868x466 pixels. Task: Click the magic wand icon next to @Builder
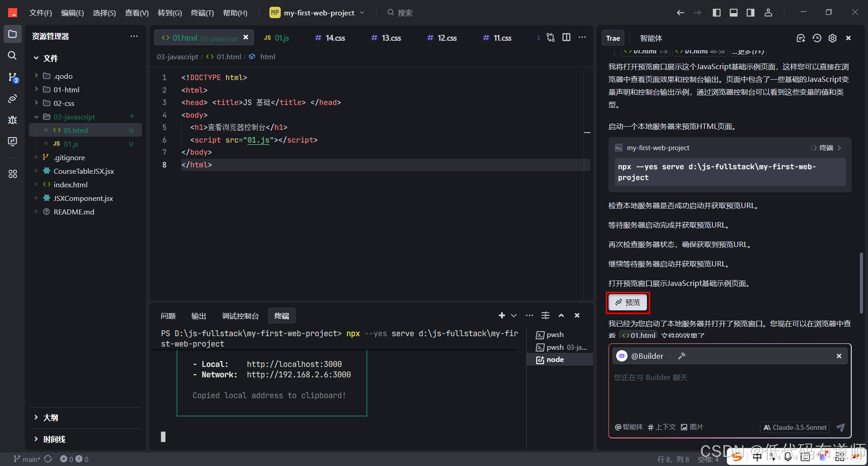pos(682,356)
